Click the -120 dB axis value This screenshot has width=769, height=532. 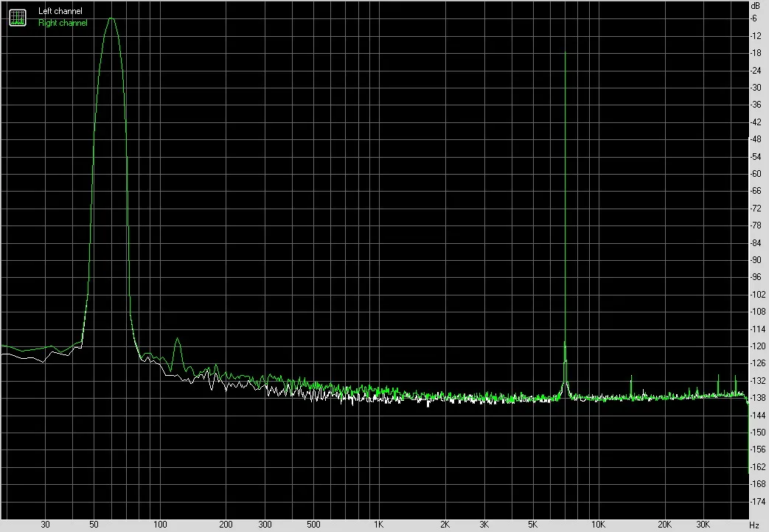[758, 346]
